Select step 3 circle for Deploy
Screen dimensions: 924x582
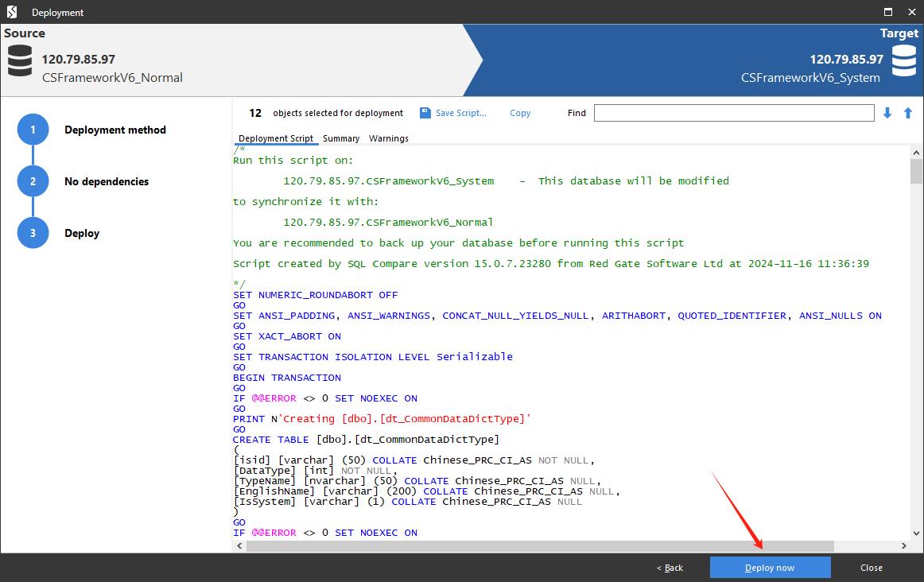[33, 233]
